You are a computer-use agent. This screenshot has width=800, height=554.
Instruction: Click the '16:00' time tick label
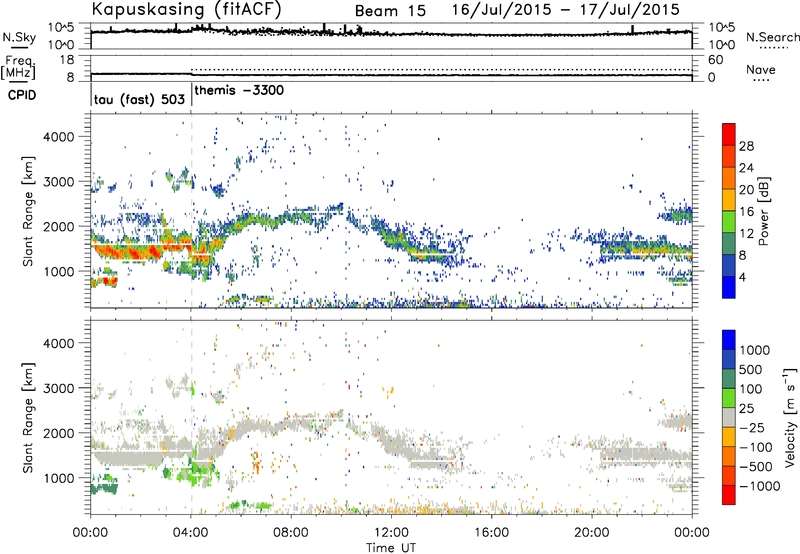click(x=491, y=533)
